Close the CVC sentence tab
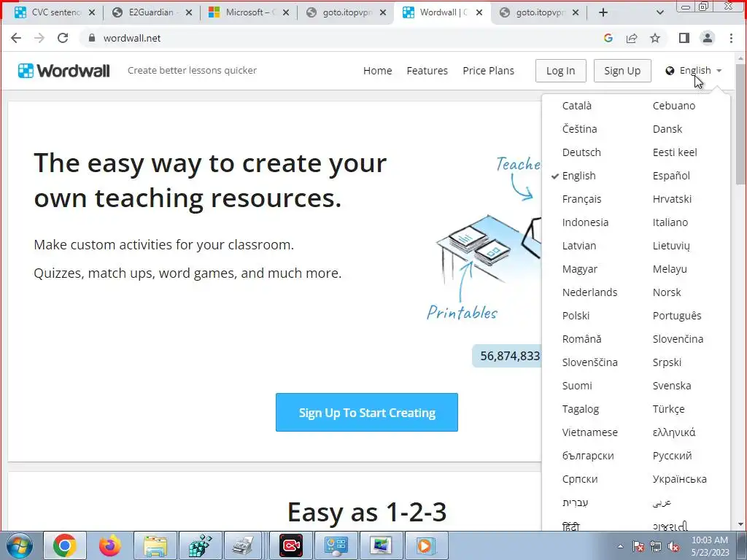The height and width of the screenshot is (560, 747). pos(91,13)
